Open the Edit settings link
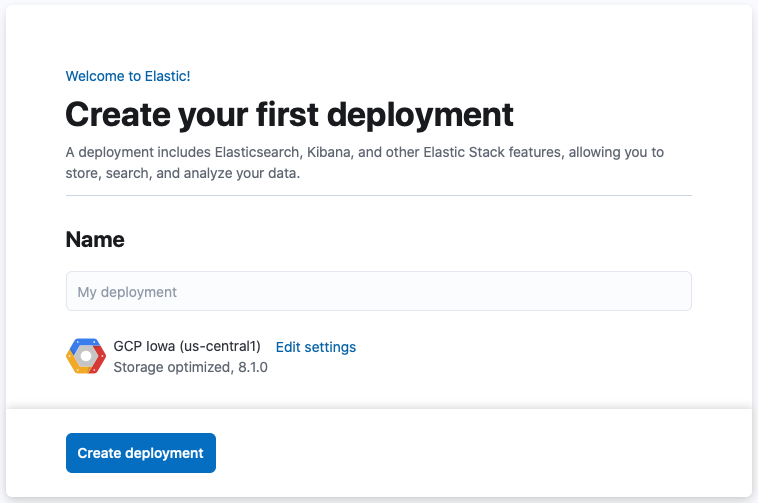This screenshot has height=503, width=758. pyautogui.click(x=315, y=347)
